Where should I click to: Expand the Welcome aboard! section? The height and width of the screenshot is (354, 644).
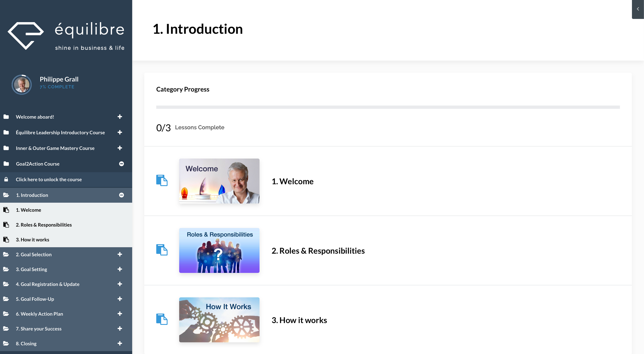pyautogui.click(x=120, y=117)
